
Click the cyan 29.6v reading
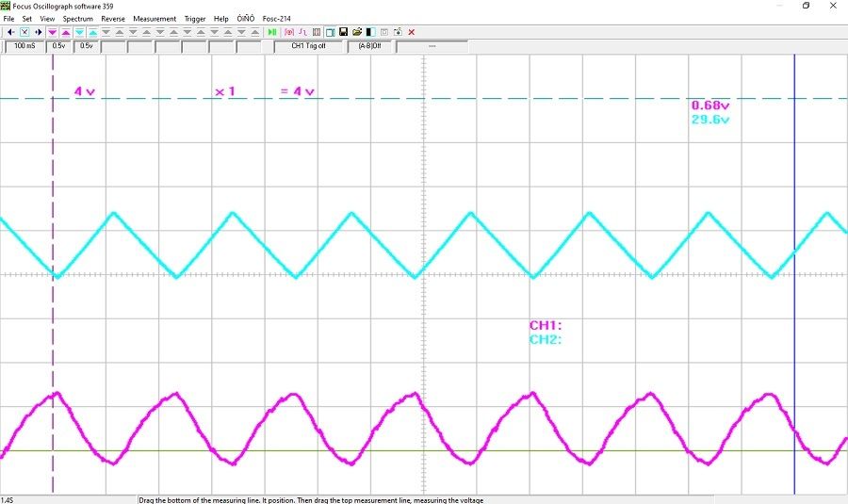pyautogui.click(x=710, y=120)
